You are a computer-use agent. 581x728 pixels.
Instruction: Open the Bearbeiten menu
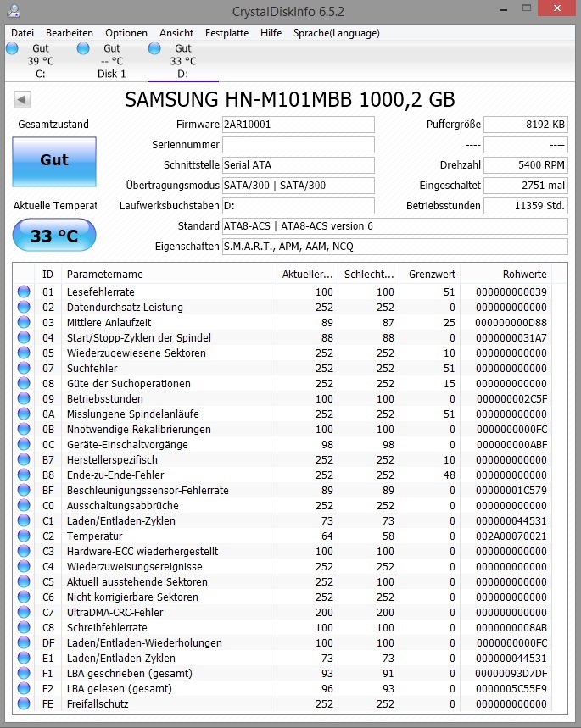coord(70,33)
